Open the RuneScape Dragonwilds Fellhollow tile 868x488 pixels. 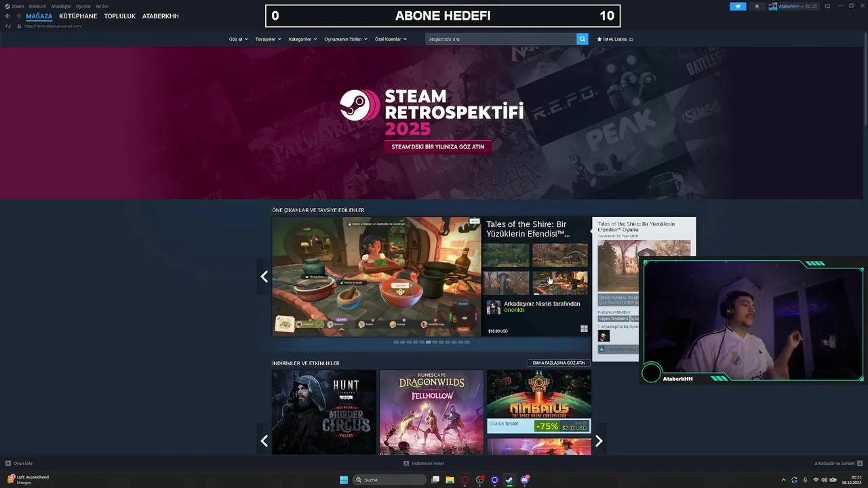[431, 412]
